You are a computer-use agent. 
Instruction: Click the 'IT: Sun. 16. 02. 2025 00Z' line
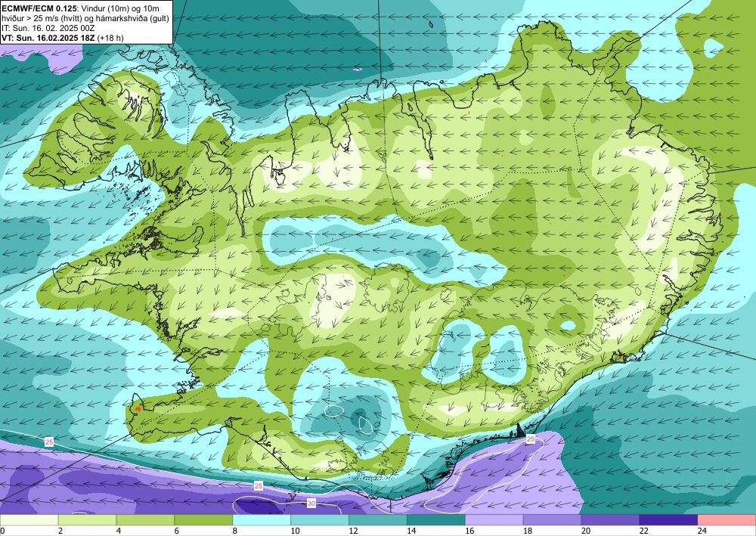tap(48, 28)
